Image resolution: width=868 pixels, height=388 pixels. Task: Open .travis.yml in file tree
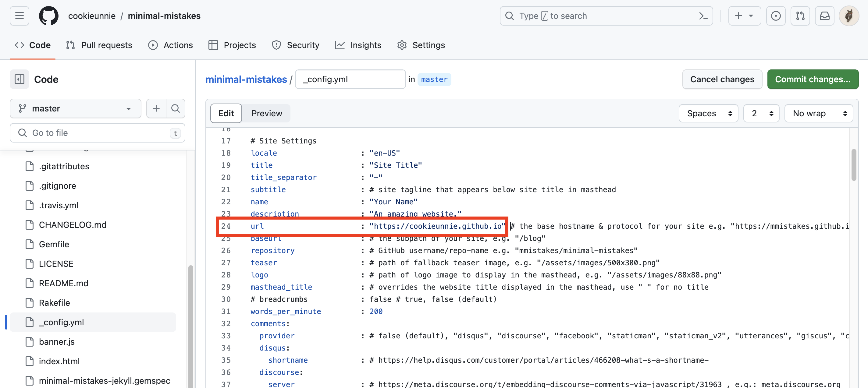59,205
